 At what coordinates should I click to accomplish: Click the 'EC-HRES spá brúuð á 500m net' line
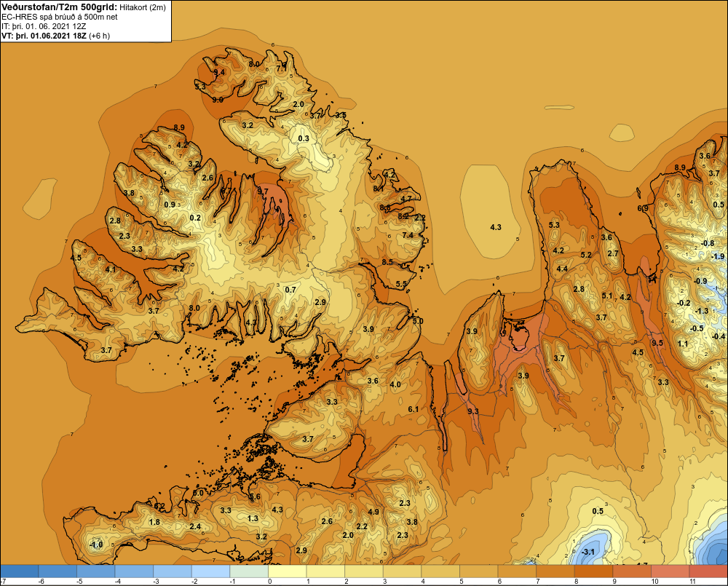[x=60, y=17]
